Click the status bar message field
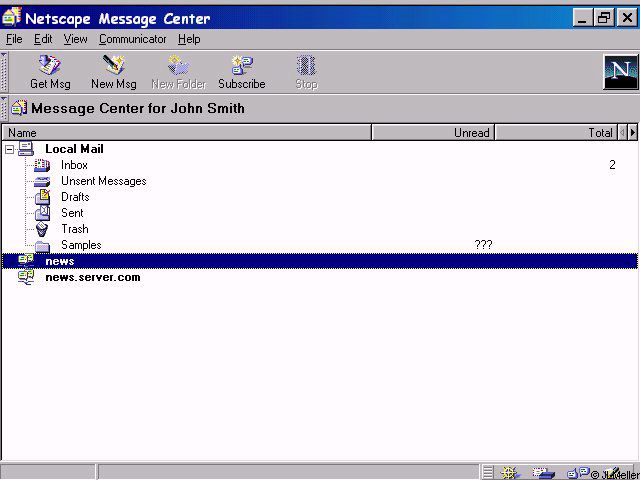Viewport: 640px width, 480px height. click(x=288, y=472)
